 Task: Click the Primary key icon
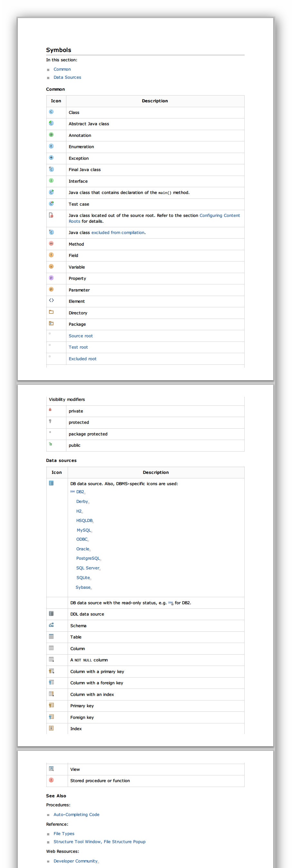tap(51, 705)
